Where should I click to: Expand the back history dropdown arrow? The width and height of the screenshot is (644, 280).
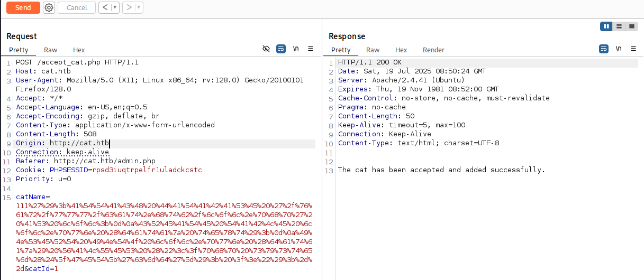pyautogui.click(x=115, y=7)
